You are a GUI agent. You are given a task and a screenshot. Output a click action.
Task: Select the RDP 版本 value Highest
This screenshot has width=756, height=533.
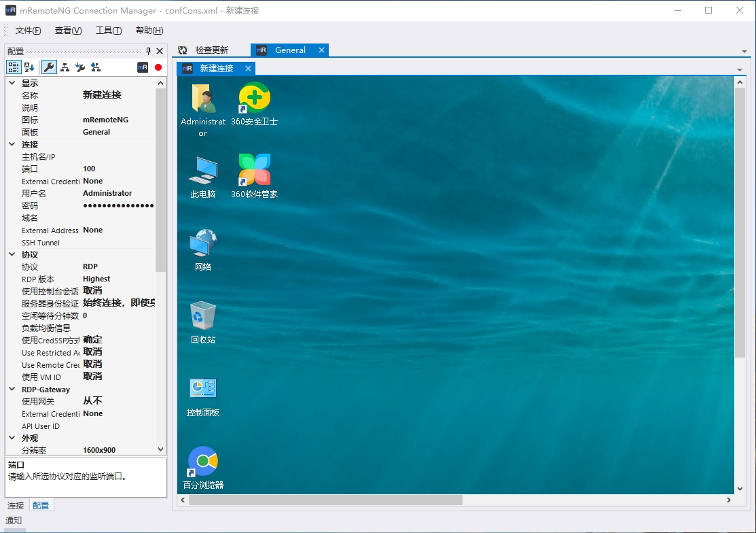[96, 279]
